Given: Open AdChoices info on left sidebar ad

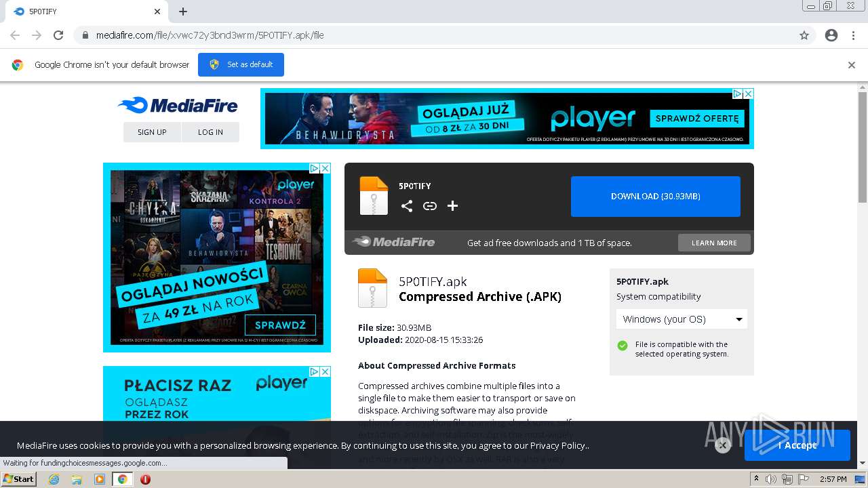Looking at the screenshot, I should tap(314, 168).
